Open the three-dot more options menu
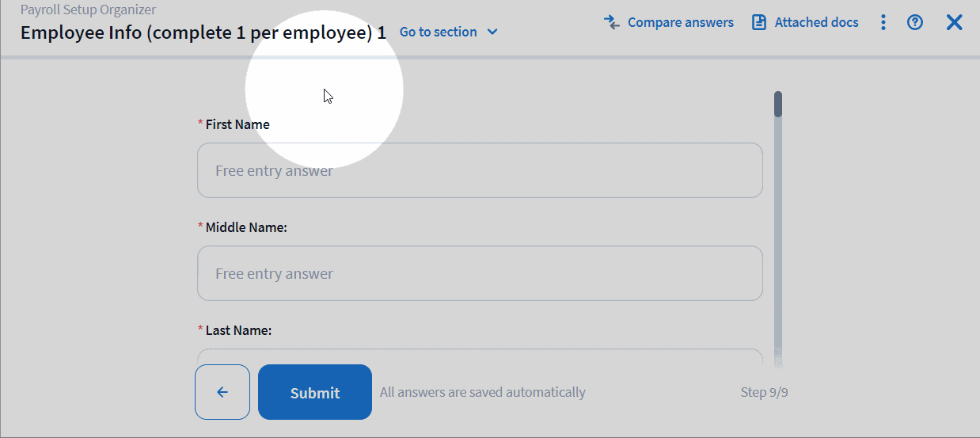The width and height of the screenshot is (980, 438). click(x=883, y=22)
